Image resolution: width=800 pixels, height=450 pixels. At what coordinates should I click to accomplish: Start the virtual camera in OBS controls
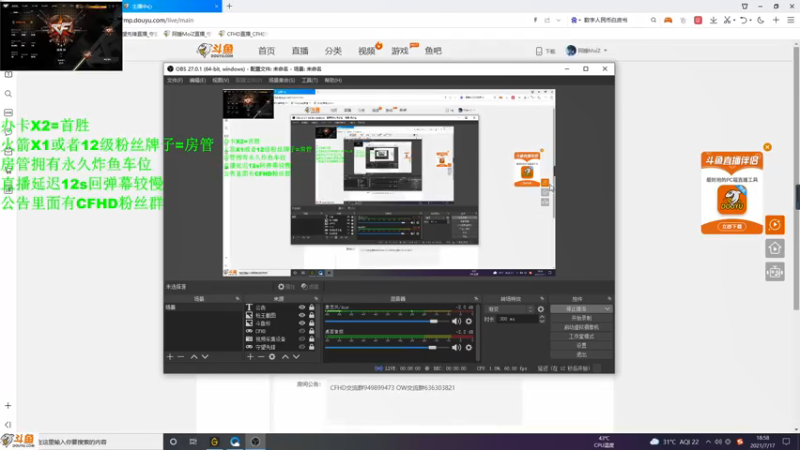[581, 327]
